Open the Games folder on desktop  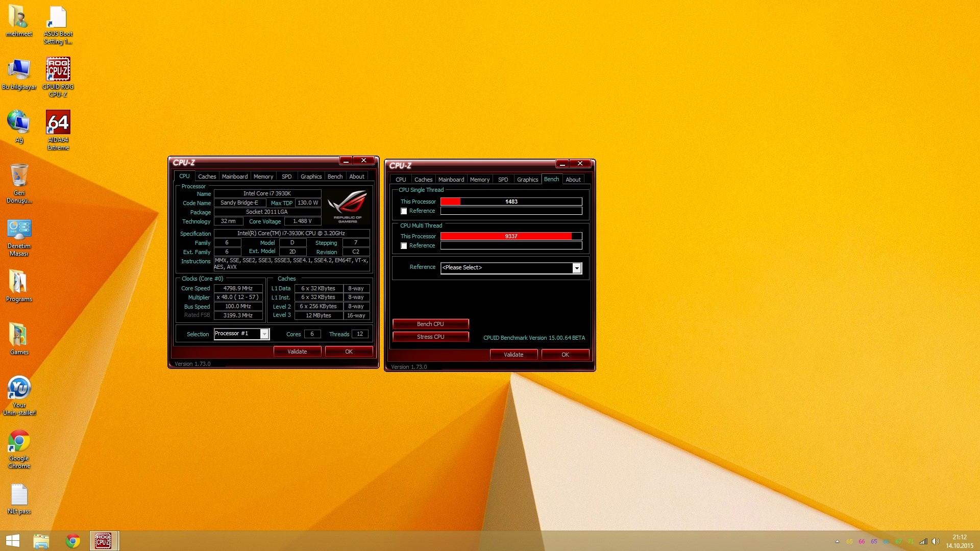click(19, 339)
